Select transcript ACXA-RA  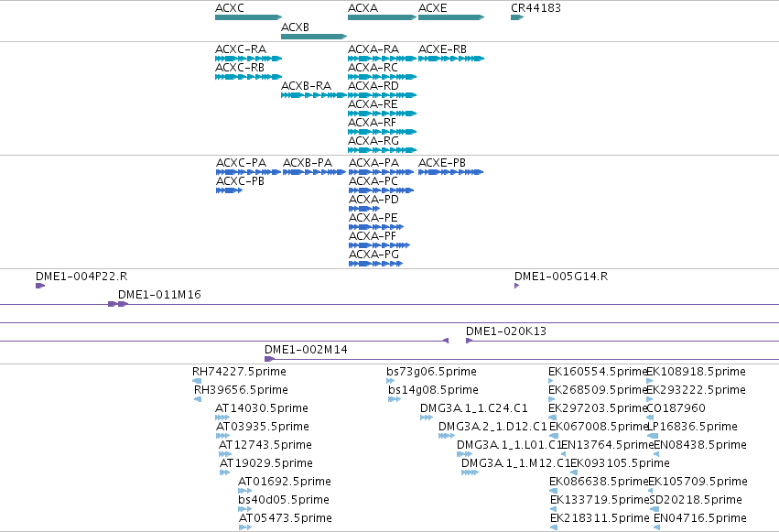click(382, 59)
